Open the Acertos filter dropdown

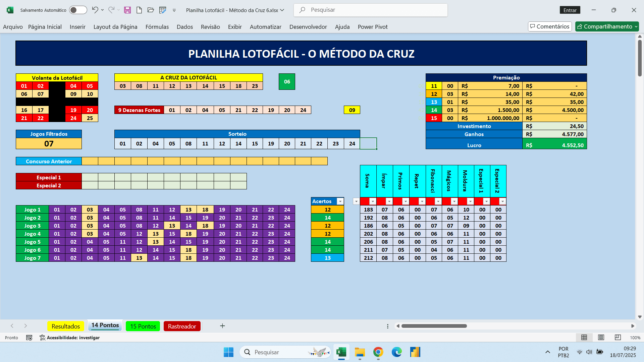340,201
